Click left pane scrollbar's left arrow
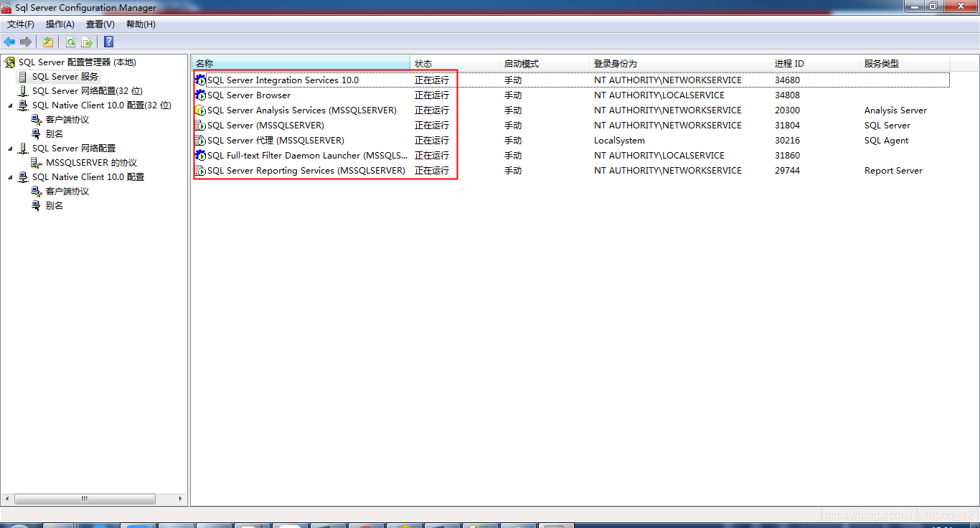The height and width of the screenshot is (528, 980). coord(8,499)
